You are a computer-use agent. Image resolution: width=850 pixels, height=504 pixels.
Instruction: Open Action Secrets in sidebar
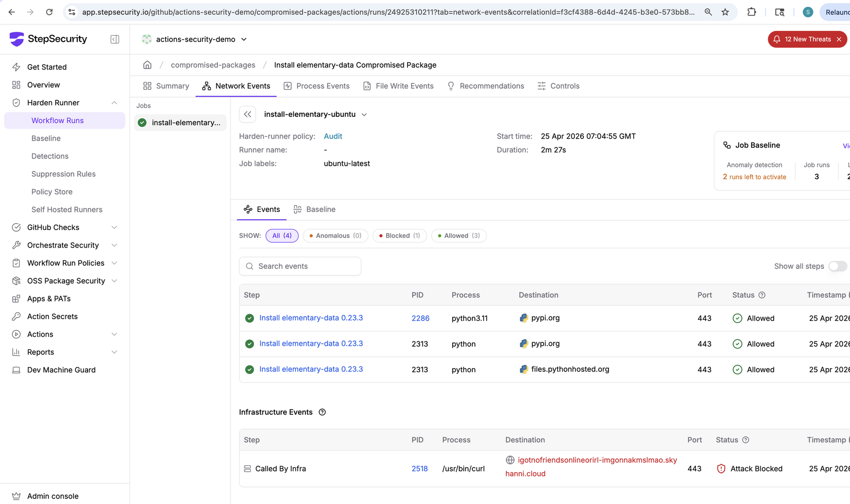point(53,317)
